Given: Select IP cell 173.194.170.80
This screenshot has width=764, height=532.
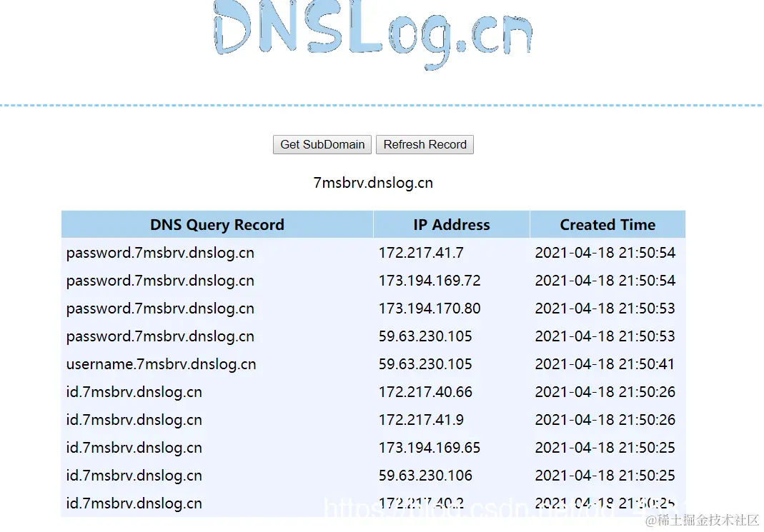Looking at the screenshot, I should tap(430, 308).
